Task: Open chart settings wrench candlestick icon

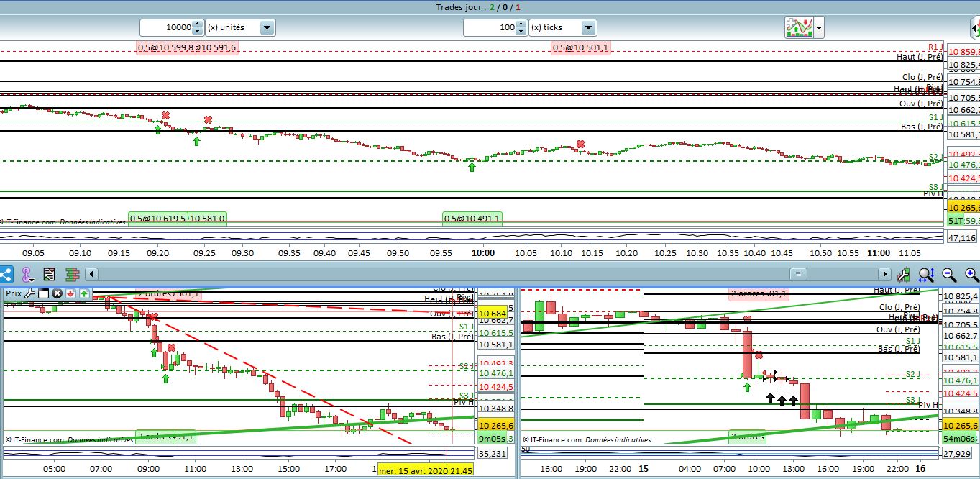Action: click(x=905, y=274)
